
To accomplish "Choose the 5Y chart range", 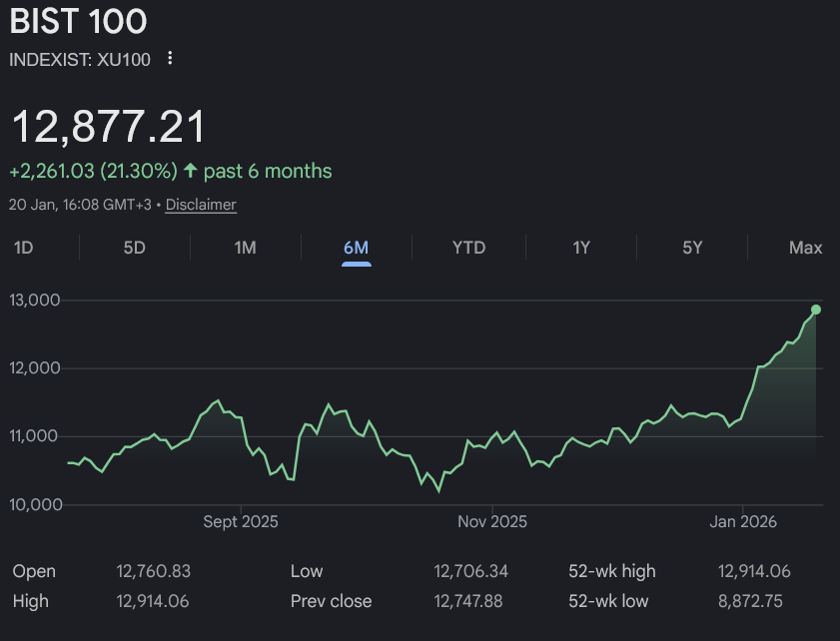I will click(692, 248).
